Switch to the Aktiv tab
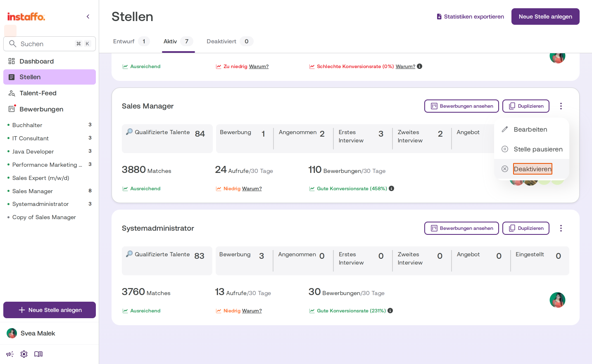This screenshot has height=364, width=592. [x=178, y=41]
